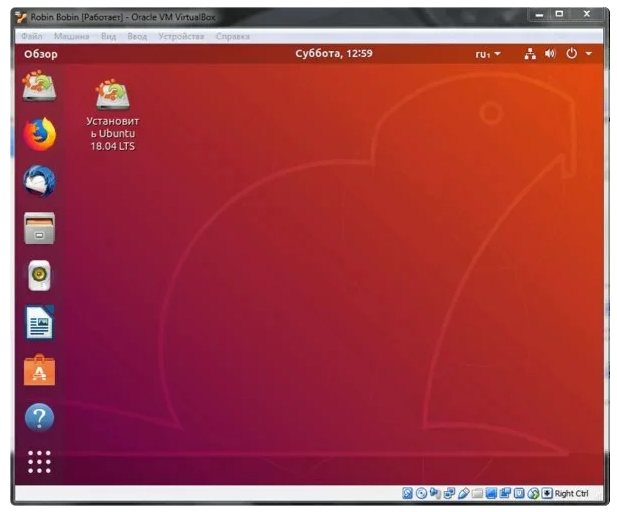Open the Ubuntu installer in the dock
This screenshot has height=512, width=617.
point(39,85)
